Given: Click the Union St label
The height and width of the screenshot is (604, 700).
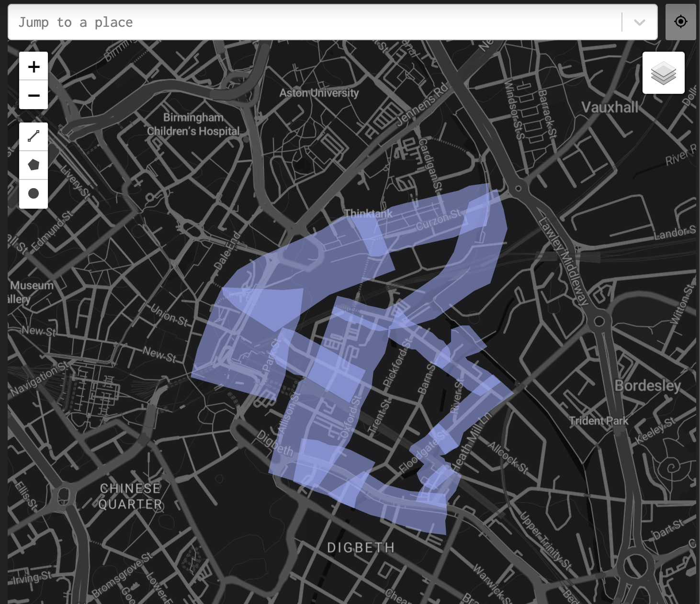Looking at the screenshot, I should (x=169, y=315).
